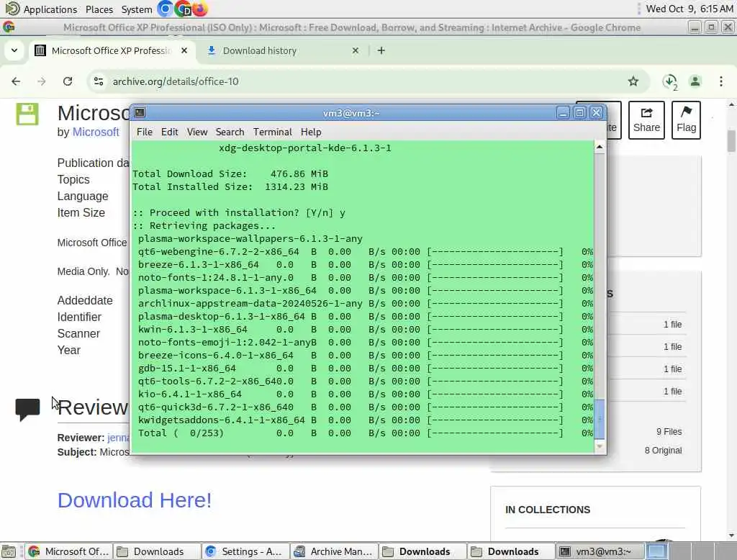
Task: Click Show Desktop icon in bottom panel
Action: pyautogui.click(x=9, y=551)
